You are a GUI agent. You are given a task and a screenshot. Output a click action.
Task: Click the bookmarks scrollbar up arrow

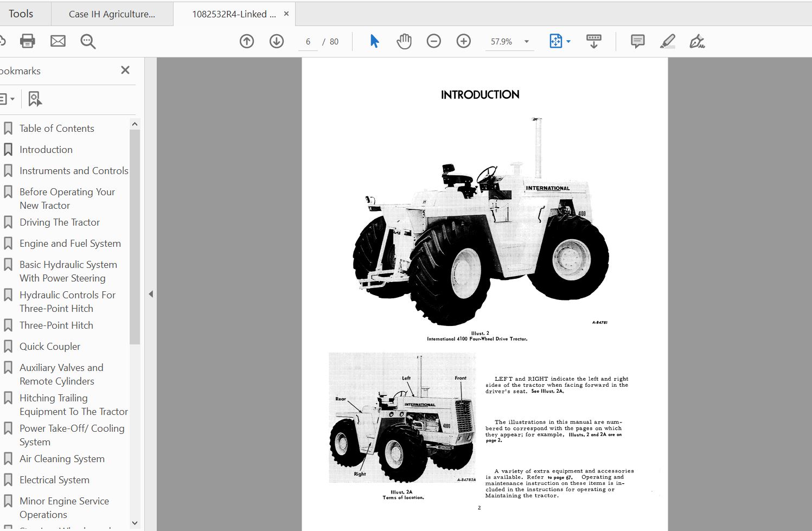pos(135,124)
